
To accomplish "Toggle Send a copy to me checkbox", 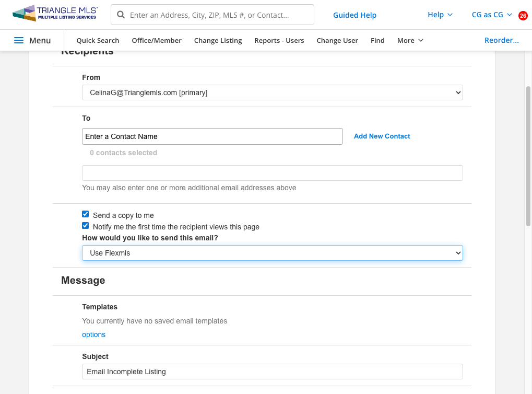I will pyautogui.click(x=86, y=214).
